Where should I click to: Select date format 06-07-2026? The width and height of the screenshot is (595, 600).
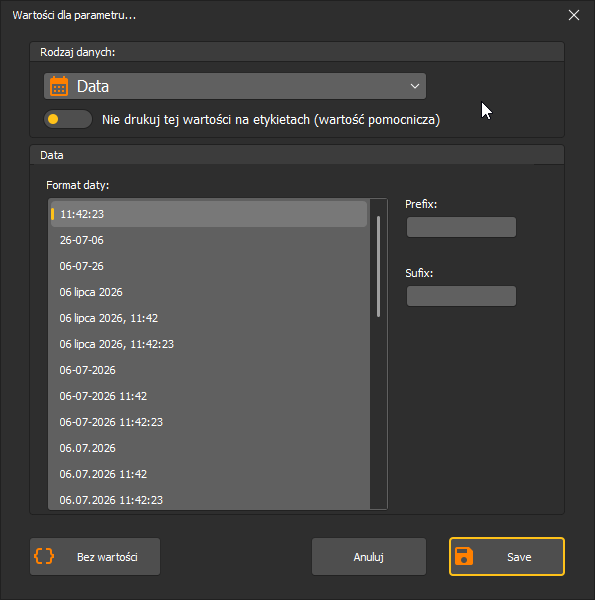pyautogui.click(x=209, y=370)
